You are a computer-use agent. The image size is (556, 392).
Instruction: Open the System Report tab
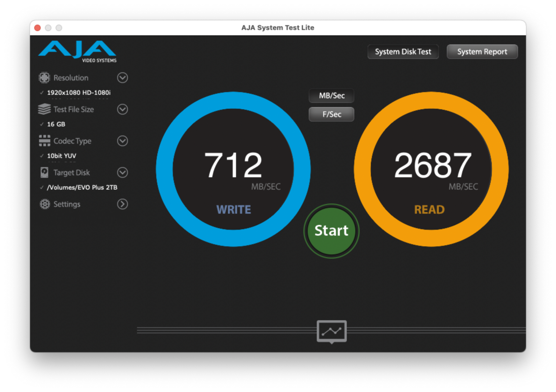point(482,52)
